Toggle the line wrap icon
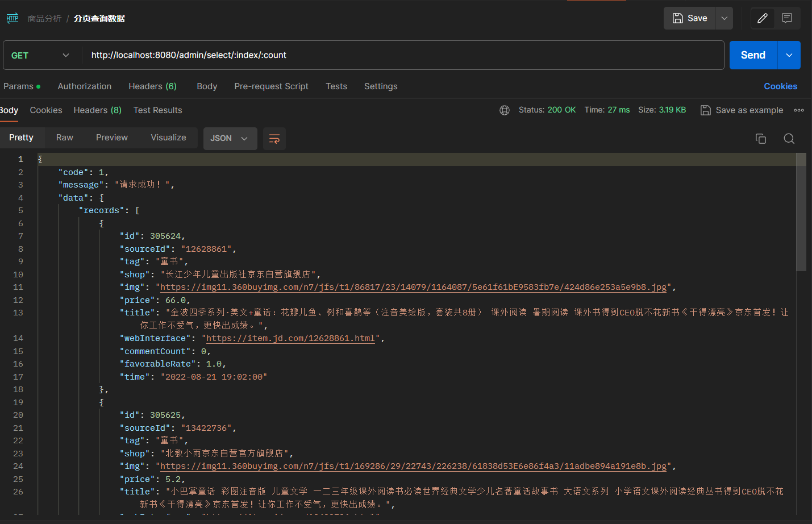 tap(274, 139)
